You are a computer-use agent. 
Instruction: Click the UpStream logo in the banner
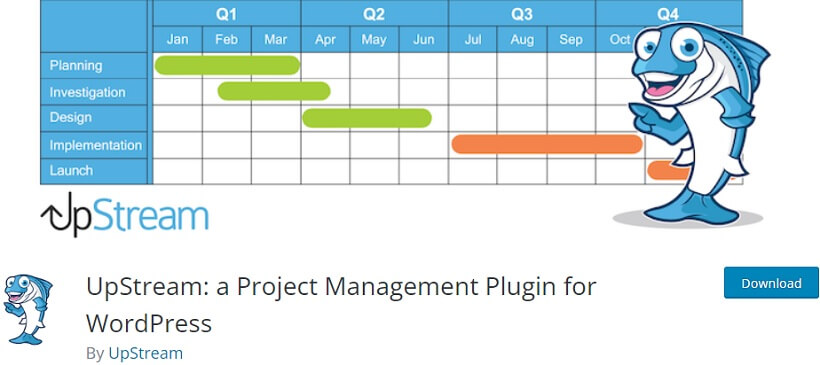tap(124, 215)
